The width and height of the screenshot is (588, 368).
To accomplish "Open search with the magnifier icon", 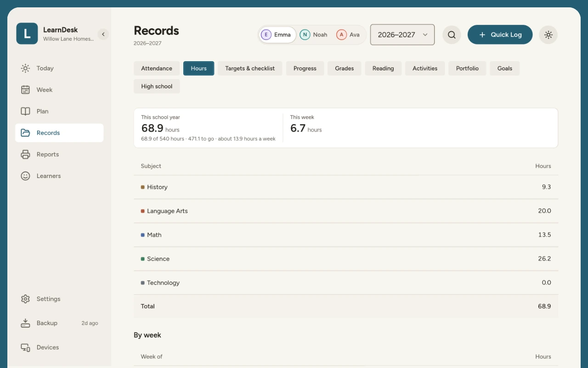I will 452,35.
